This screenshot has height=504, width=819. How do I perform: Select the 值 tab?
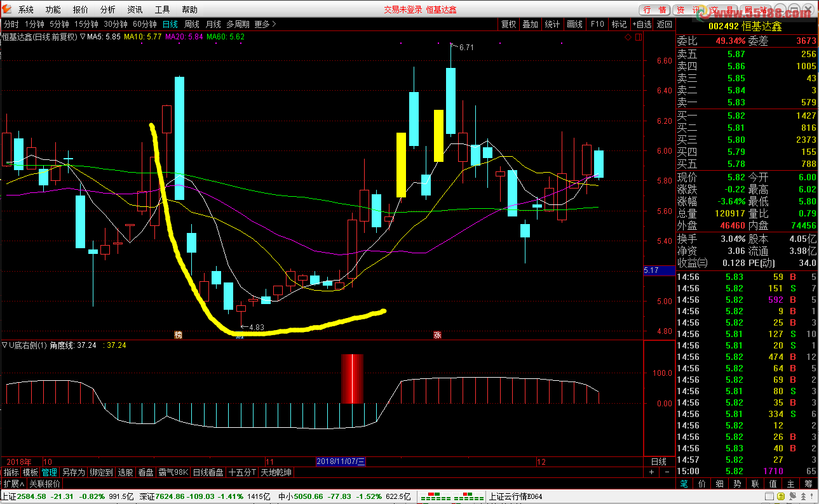pyautogui.click(x=773, y=484)
